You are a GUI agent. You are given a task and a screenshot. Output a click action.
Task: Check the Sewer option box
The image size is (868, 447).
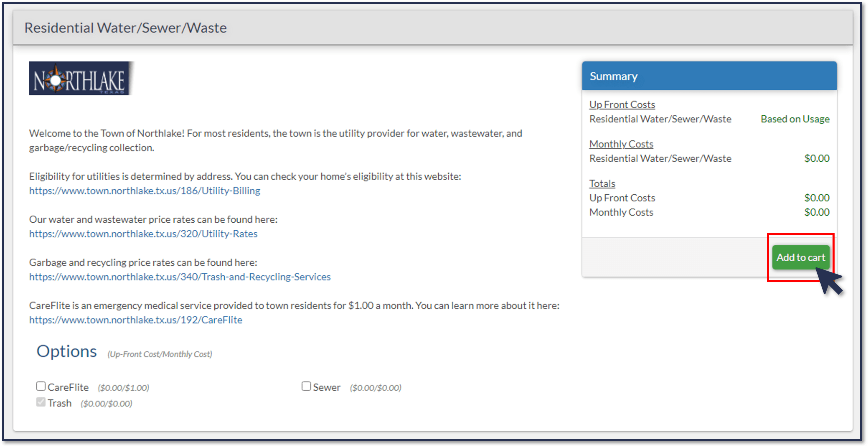(306, 386)
